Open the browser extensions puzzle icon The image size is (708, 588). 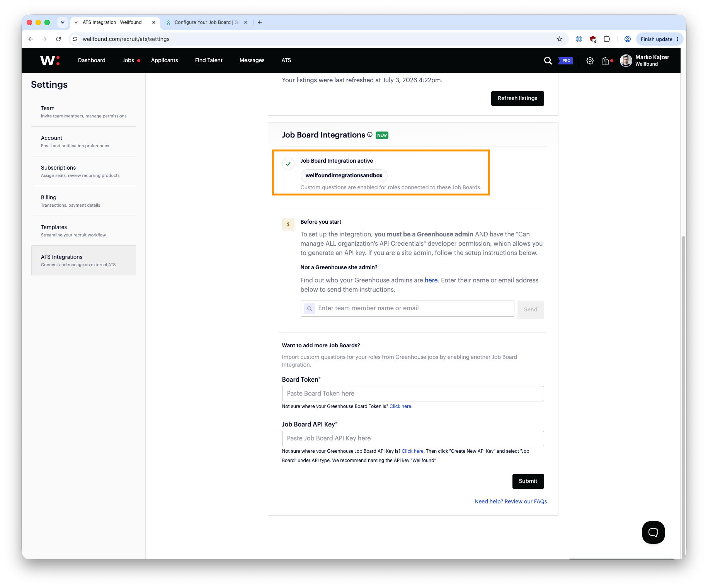607,39
